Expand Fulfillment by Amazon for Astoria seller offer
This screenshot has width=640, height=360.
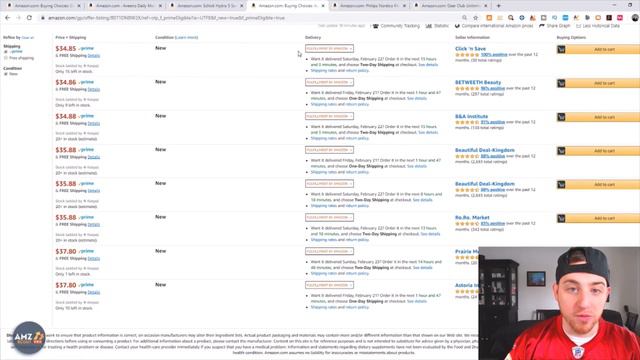click(329, 285)
